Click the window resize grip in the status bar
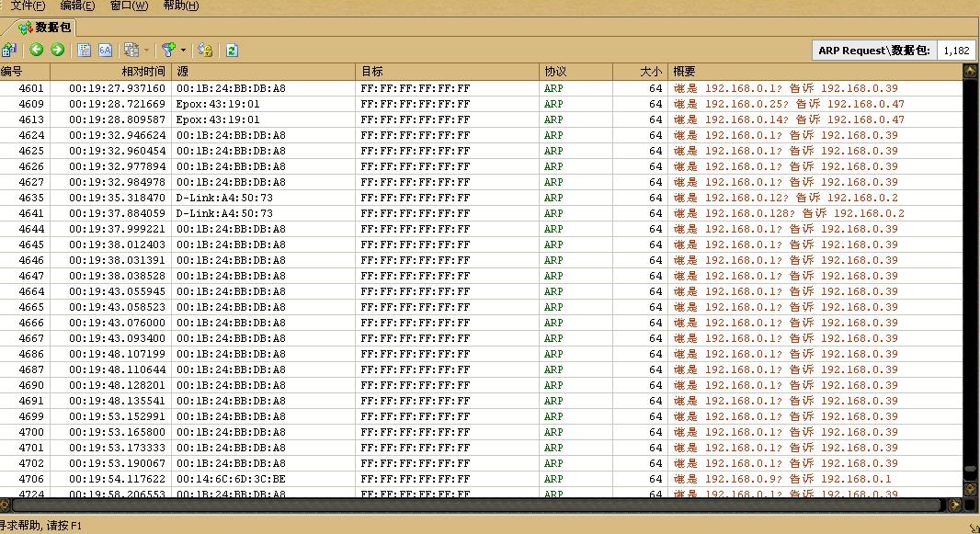 tap(974, 528)
